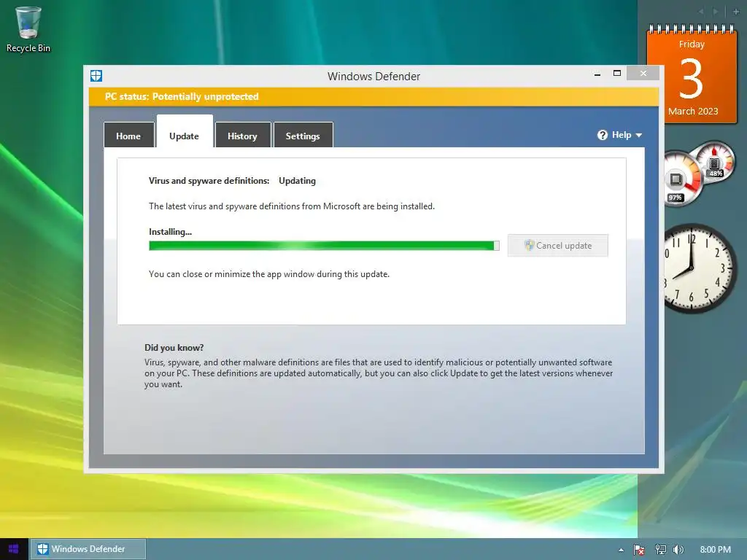Open the Recycle Bin desktop icon

[x=28, y=29]
